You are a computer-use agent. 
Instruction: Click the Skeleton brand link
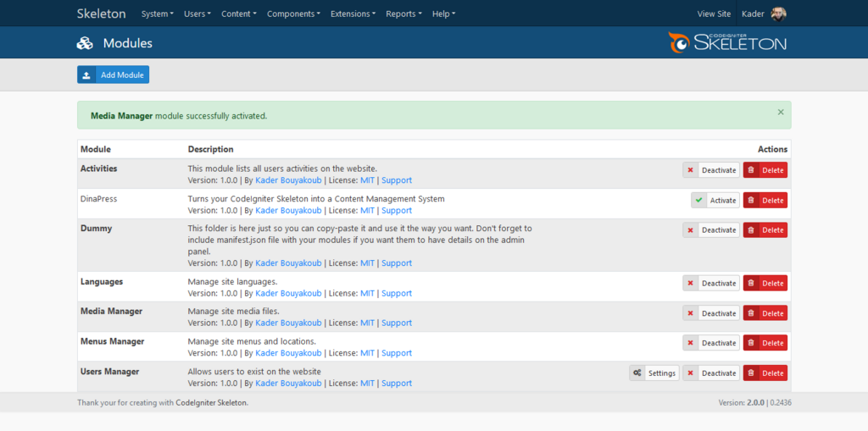(102, 14)
